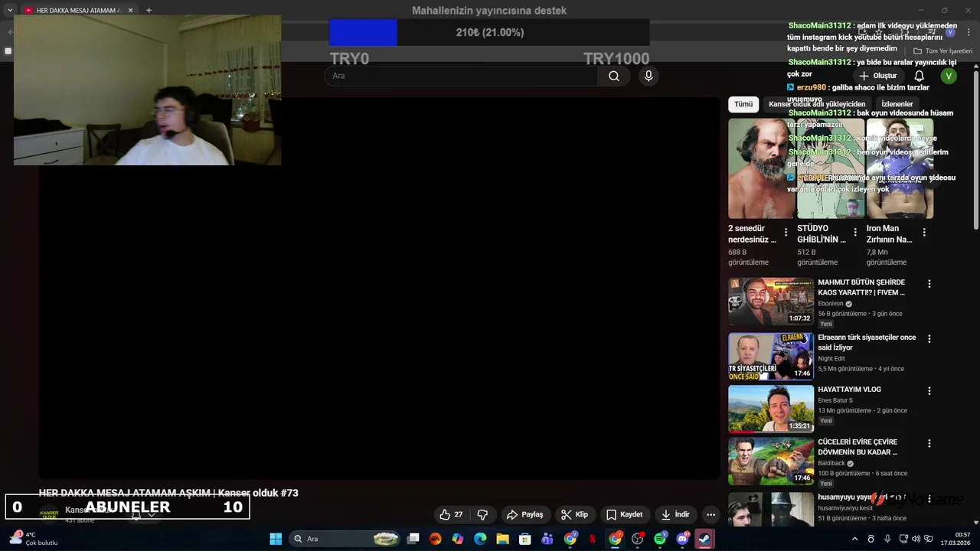Like the video with 27 likes
Viewport: 980px width, 551px height.
coord(452,514)
